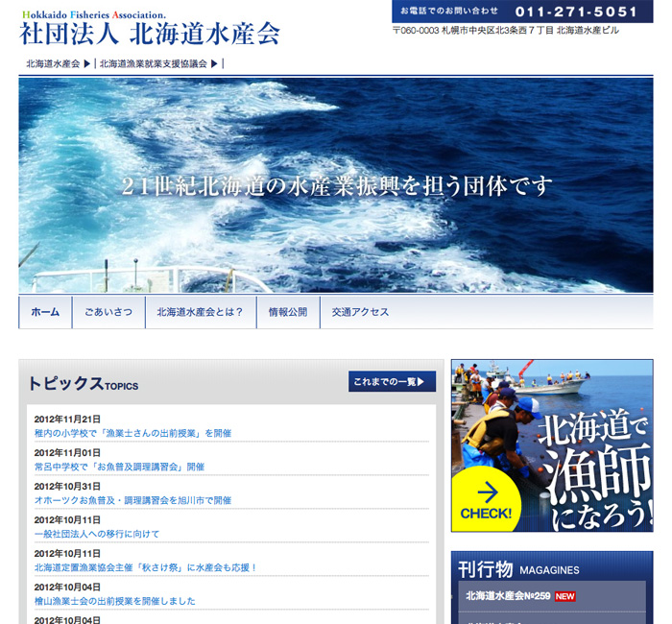Open 北海道水産会№259 magazine link
The width and height of the screenshot is (672, 624).
pyautogui.click(x=508, y=596)
